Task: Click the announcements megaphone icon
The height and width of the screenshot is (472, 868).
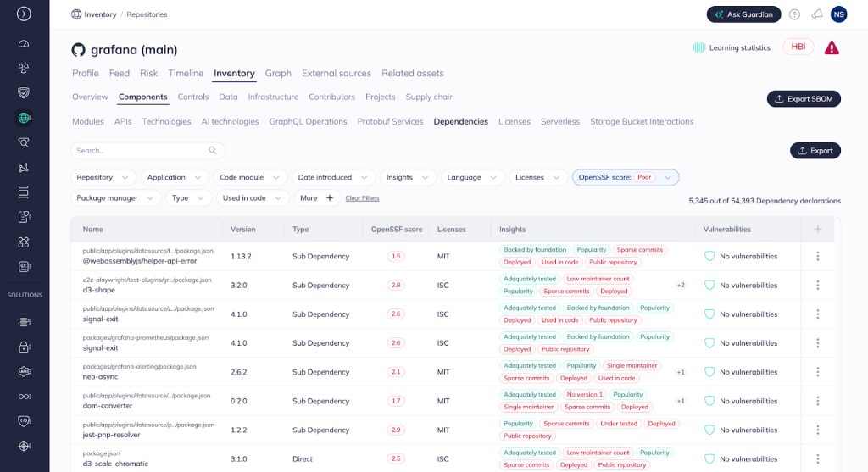Action: click(x=817, y=14)
